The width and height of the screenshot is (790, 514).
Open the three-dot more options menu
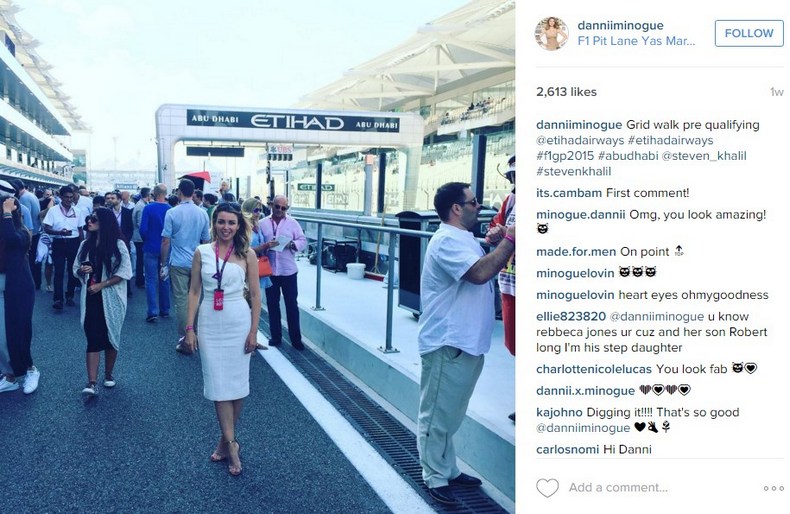(773, 488)
